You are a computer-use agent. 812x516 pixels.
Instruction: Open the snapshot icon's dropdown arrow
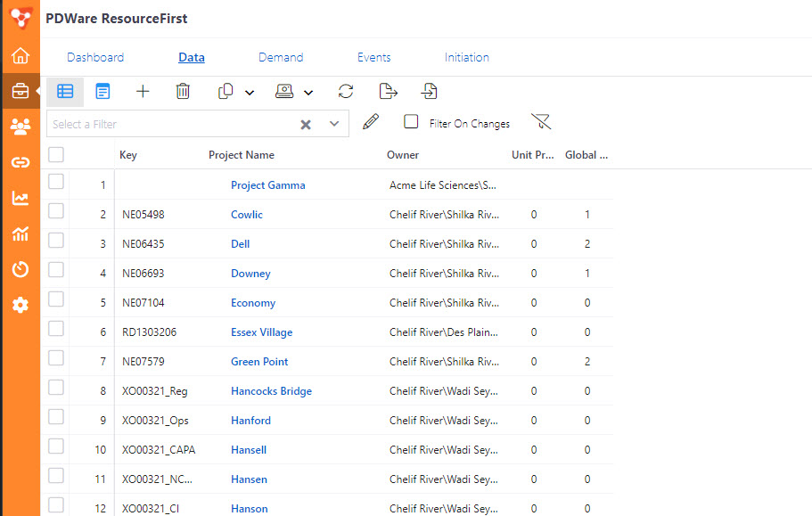point(308,91)
